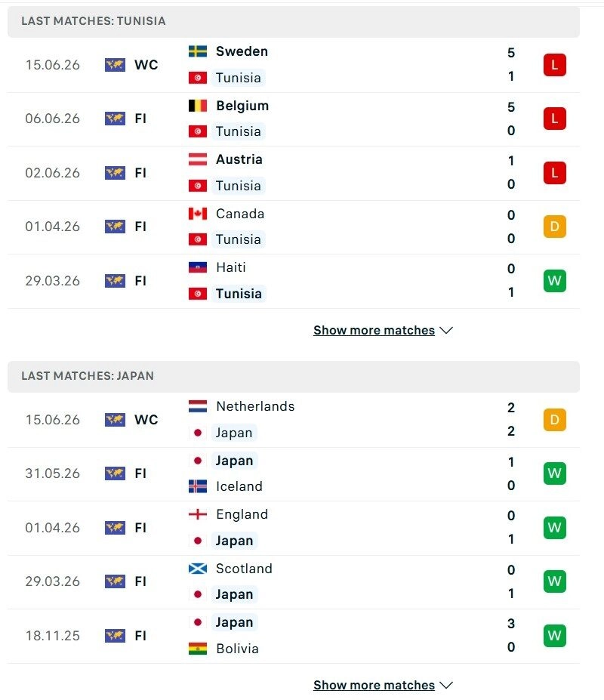Click the Scotland flag icon

(x=197, y=569)
